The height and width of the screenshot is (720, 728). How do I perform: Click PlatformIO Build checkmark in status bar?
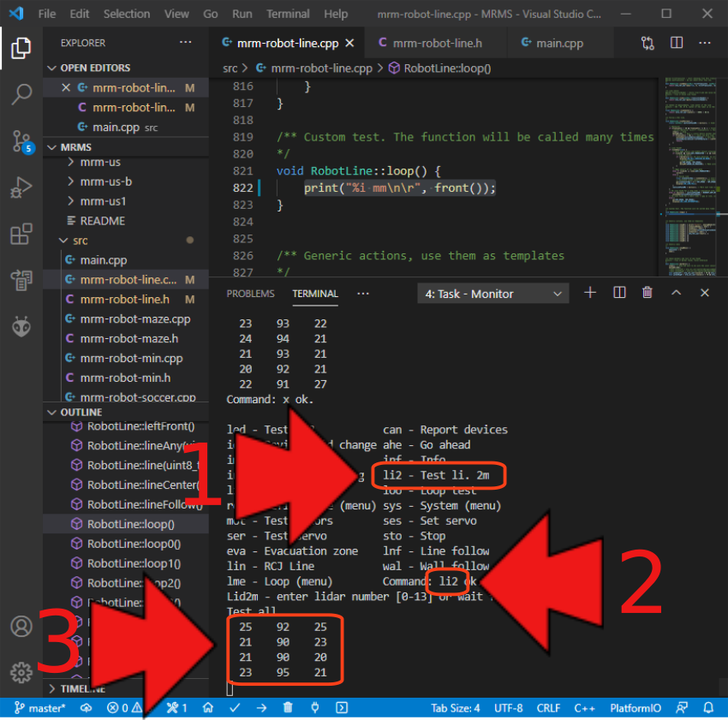[235, 708]
